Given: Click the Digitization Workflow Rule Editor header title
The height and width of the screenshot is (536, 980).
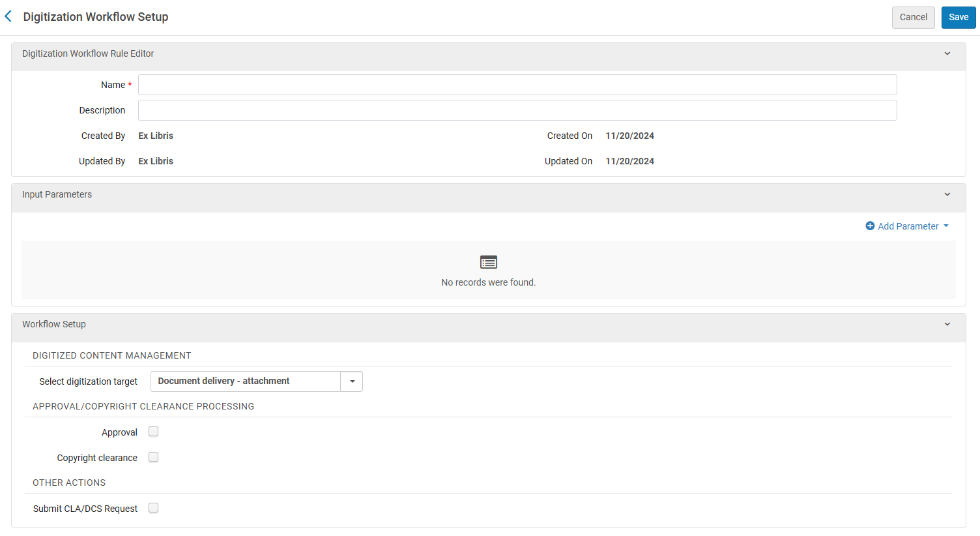Looking at the screenshot, I should click(x=88, y=53).
